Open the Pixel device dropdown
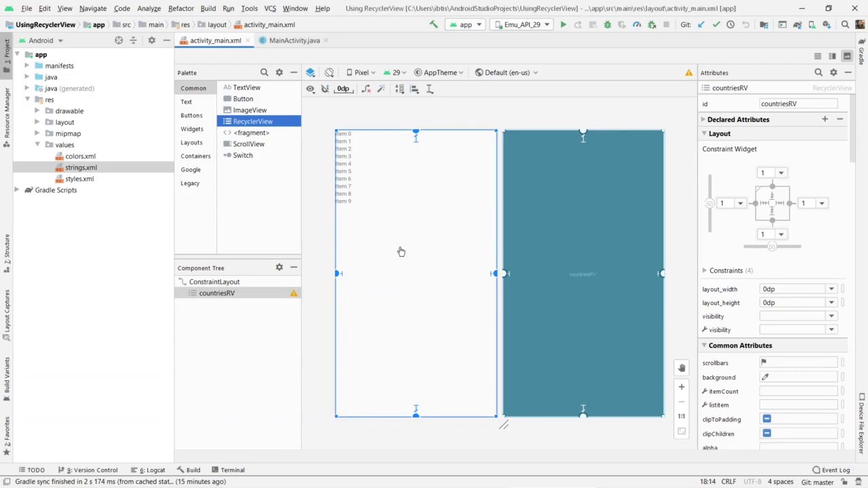 (x=361, y=73)
